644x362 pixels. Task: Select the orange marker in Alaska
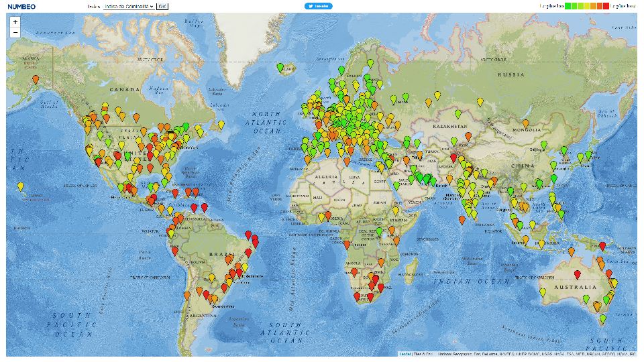[36, 78]
